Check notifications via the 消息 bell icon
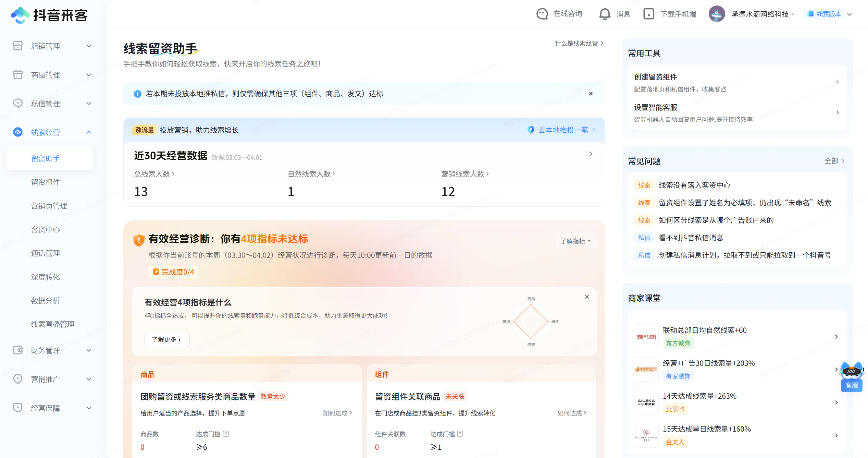 (x=605, y=14)
